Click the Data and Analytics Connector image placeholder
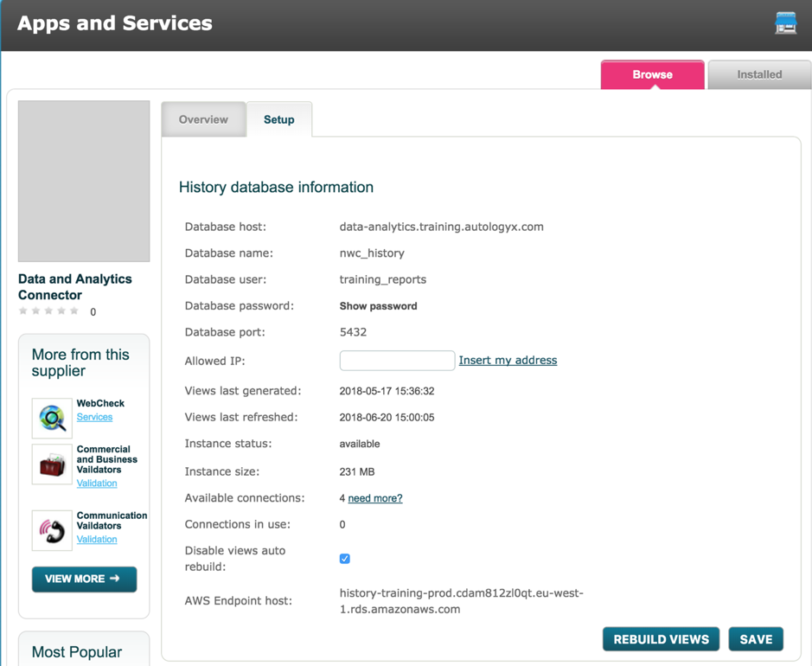812x666 pixels. [x=84, y=182]
